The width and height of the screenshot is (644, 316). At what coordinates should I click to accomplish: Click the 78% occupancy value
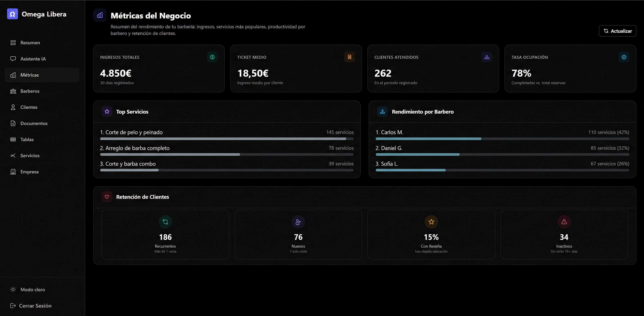coord(521,73)
